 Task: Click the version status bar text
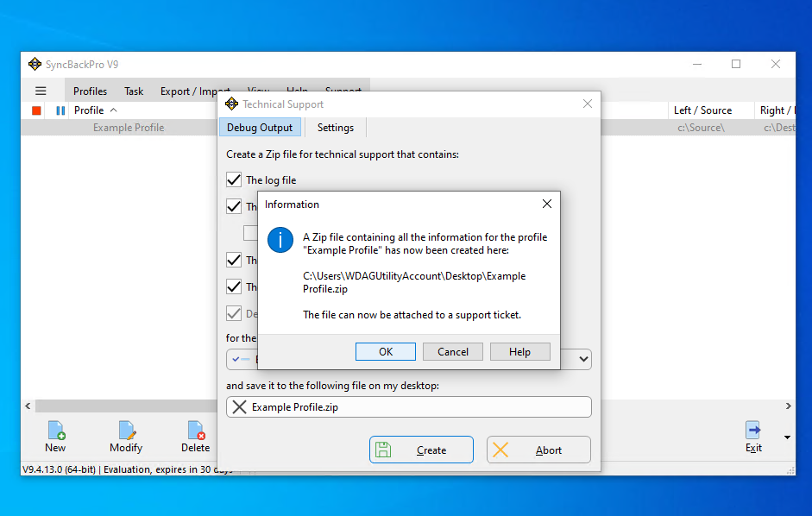127,469
